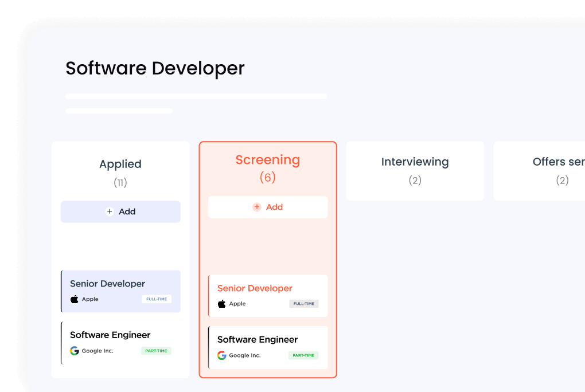Click plus icon in Applied Add button
The height and width of the screenshot is (392, 585).
(110, 211)
